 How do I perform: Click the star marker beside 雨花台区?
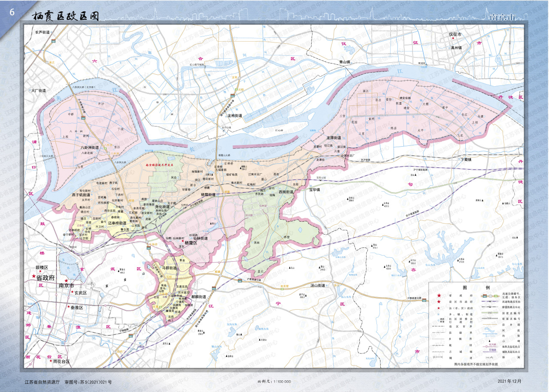(x=51, y=361)
